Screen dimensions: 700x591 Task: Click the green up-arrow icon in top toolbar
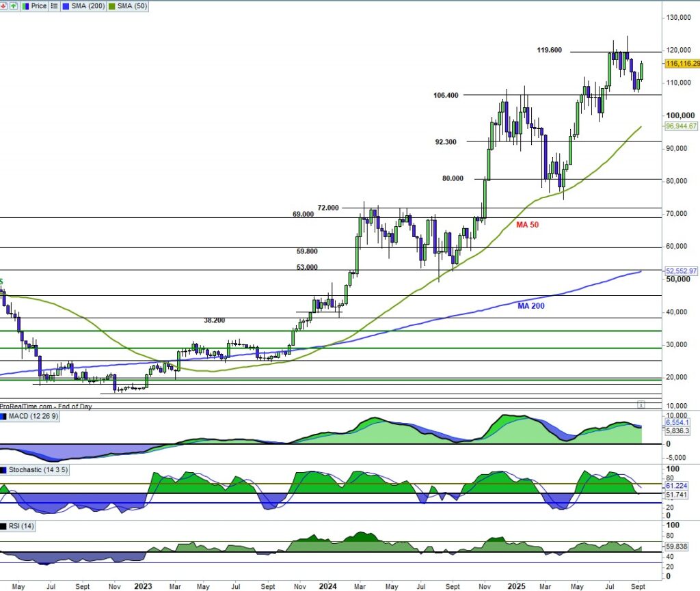tap(14, 5)
